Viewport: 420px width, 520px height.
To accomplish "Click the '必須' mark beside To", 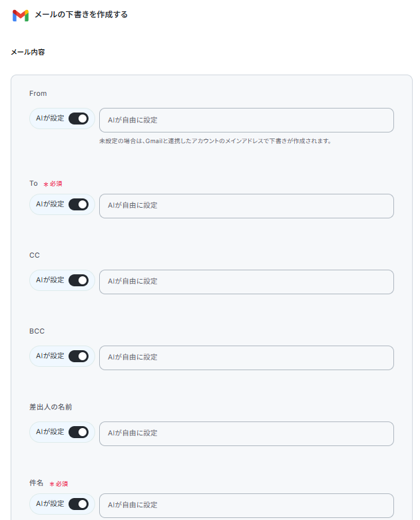I will point(53,184).
